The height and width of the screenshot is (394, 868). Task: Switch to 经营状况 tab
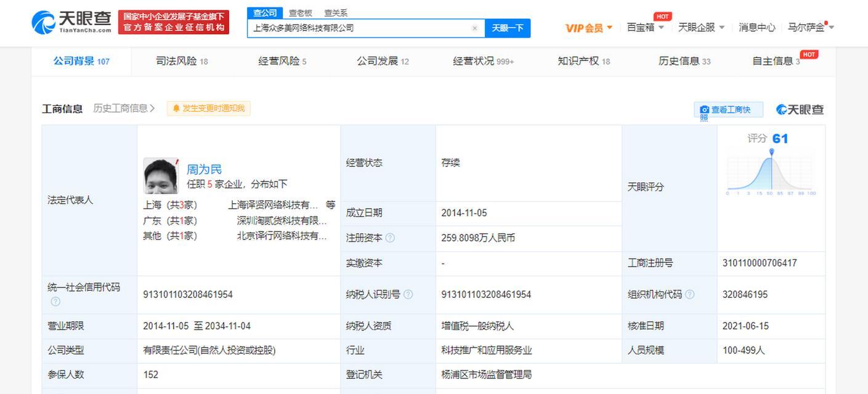coord(483,61)
